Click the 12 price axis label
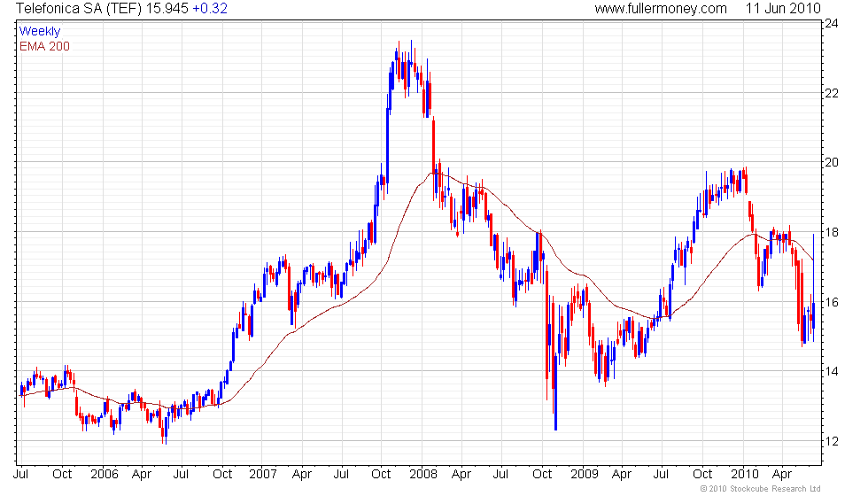The width and height of the screenshot is (868, 496). point(832,441)
